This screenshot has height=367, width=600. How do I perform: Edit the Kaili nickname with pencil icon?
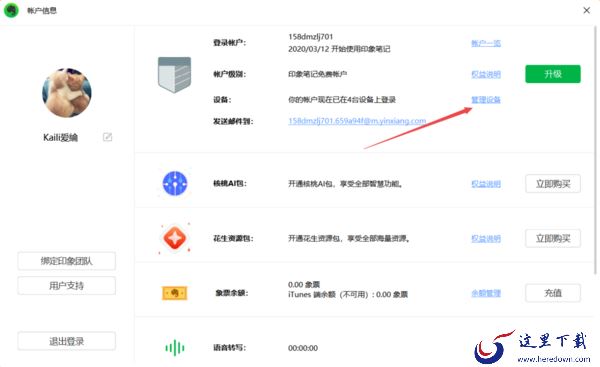pyautogui.click(x=108, y=137)
